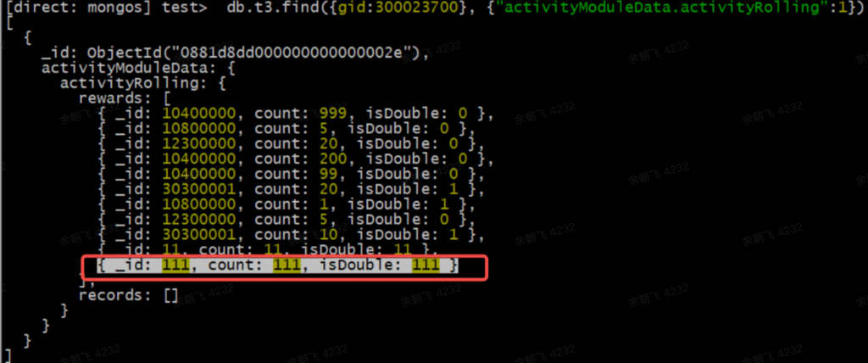Click the row 12300000 with count 20
The image size is (868, 363).
[x=292, y=145]
